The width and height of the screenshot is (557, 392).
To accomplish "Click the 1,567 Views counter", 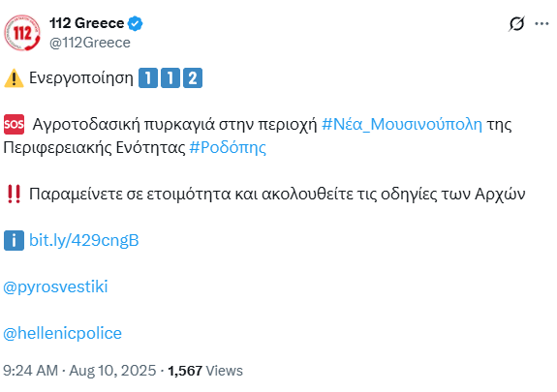I will pyautogui.click(x=205, y=371).
